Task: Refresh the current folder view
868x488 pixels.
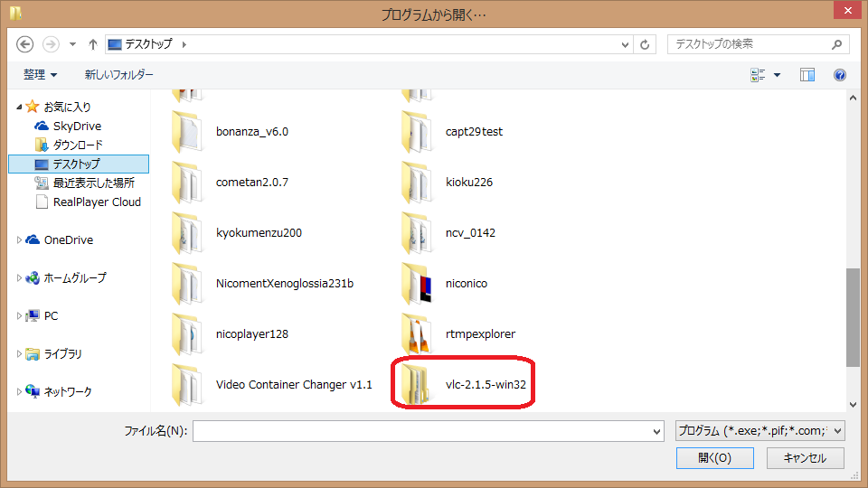Action: (x=645, y=44)
